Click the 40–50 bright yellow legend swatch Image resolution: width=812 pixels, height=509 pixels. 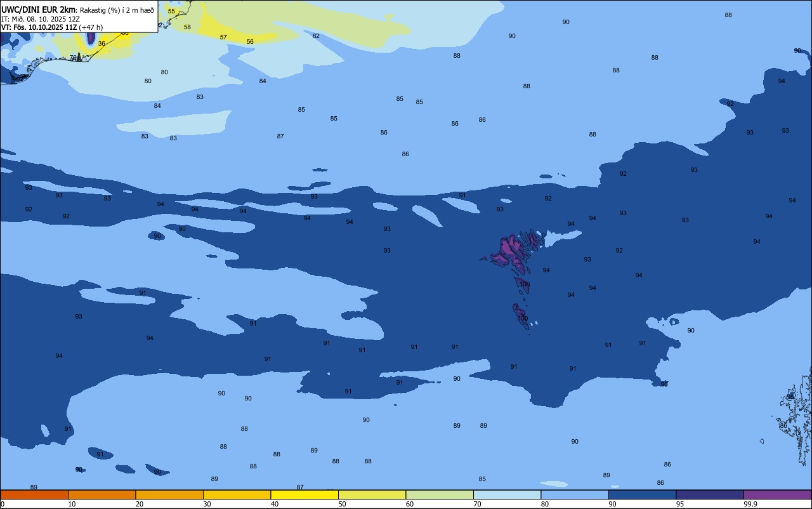pos(304,494)
